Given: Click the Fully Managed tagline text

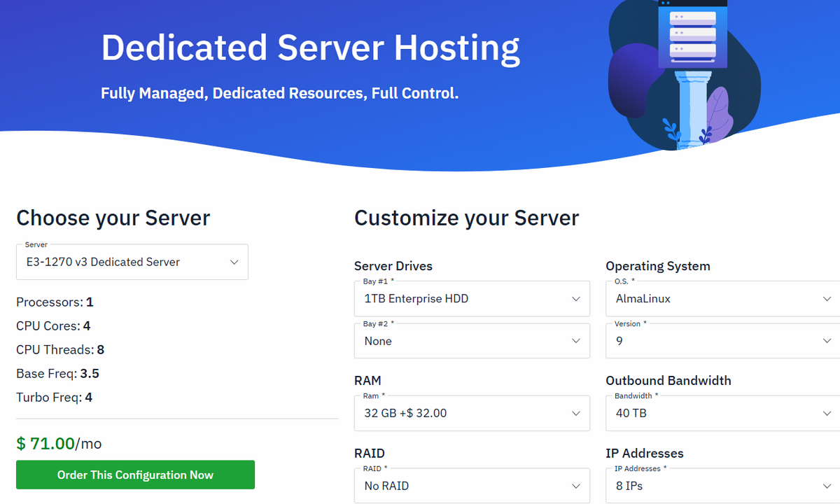Looking at the screenshot, I should click(279, 93).
